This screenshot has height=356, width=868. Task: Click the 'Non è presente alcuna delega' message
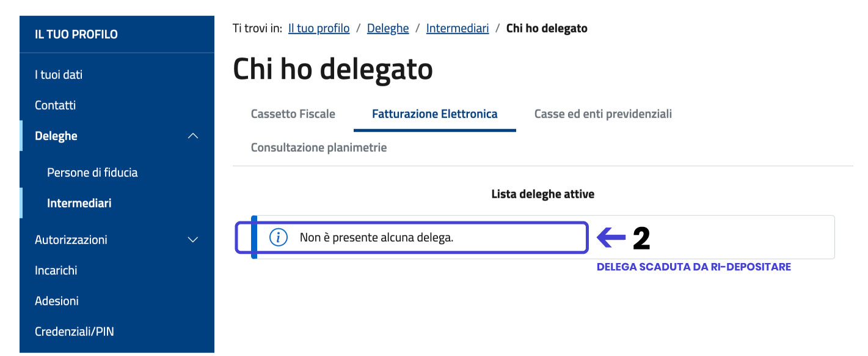[377, 237]
